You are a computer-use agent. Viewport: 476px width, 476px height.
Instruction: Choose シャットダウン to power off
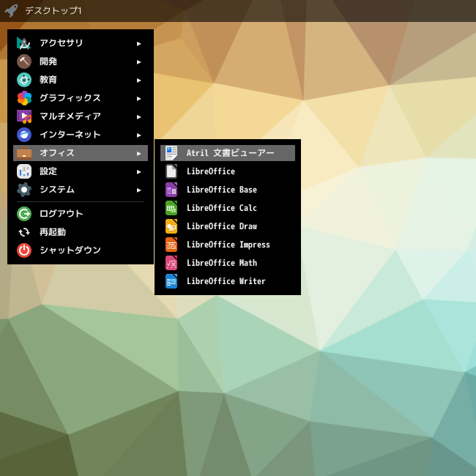(81, 250)
